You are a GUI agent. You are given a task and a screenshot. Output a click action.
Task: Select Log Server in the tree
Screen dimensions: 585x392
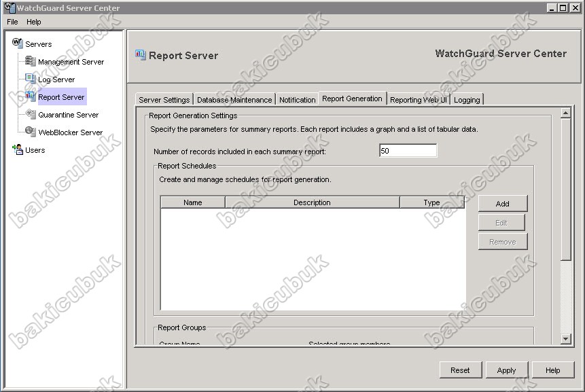[56, 79]
